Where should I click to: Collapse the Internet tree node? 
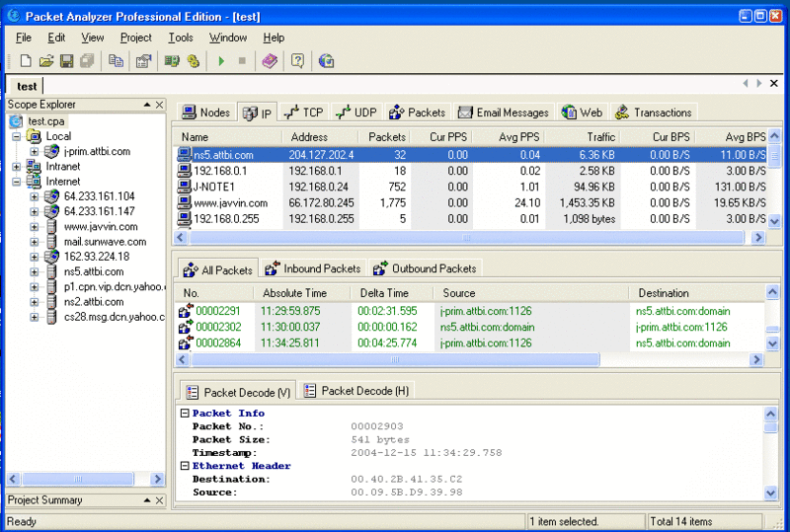pyautogui.click(x=16, y=182)
